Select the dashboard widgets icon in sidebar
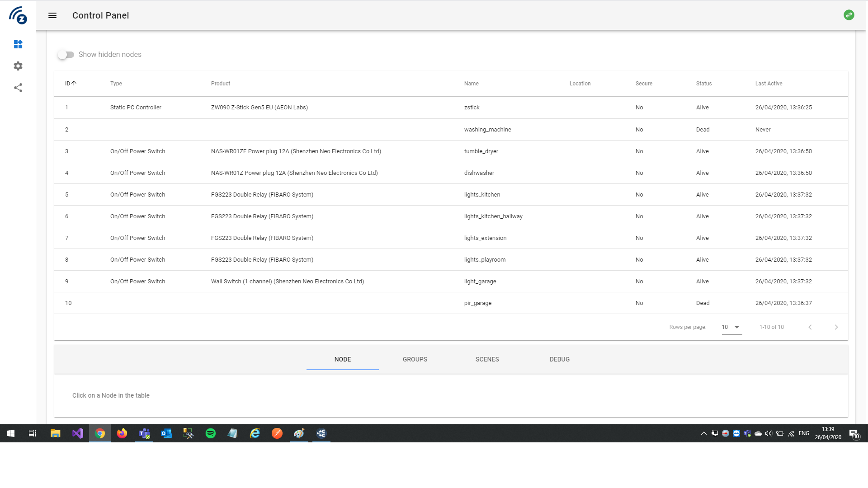868x488 pixels. click(x=18, y=44)
